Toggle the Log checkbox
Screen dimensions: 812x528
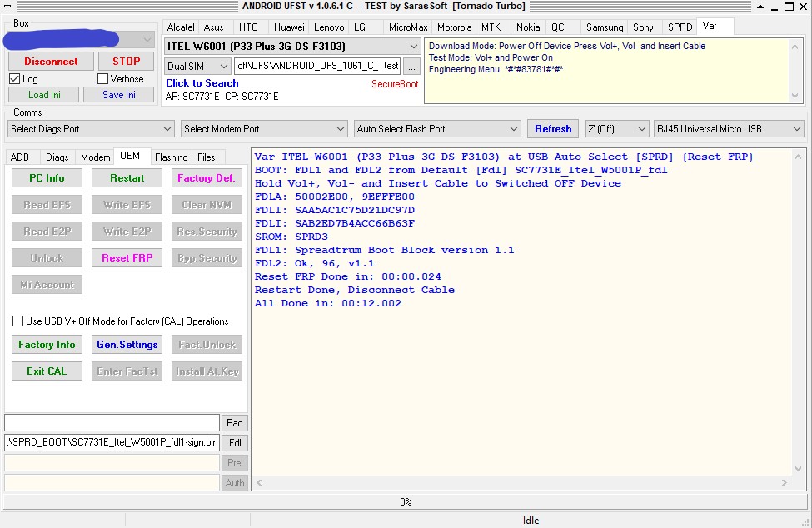click(x=14, y=79)
